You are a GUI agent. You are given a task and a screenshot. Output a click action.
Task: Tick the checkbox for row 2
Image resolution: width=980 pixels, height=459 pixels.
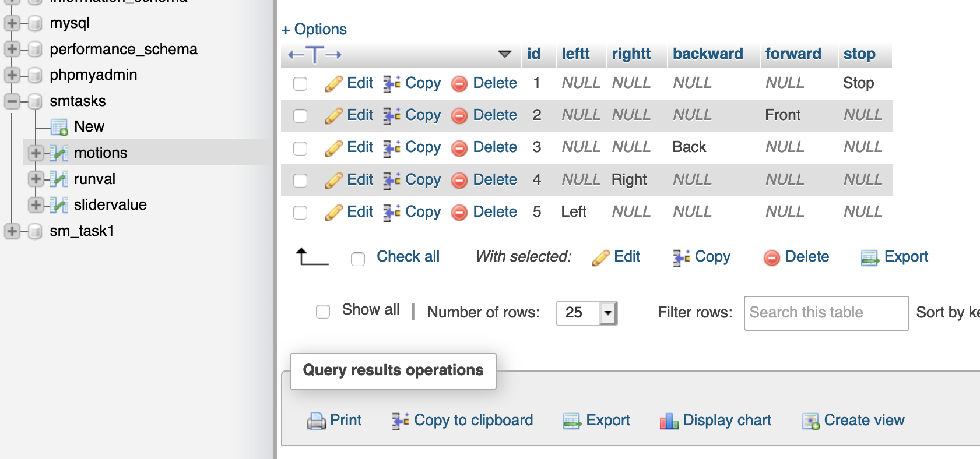[300, 116]
